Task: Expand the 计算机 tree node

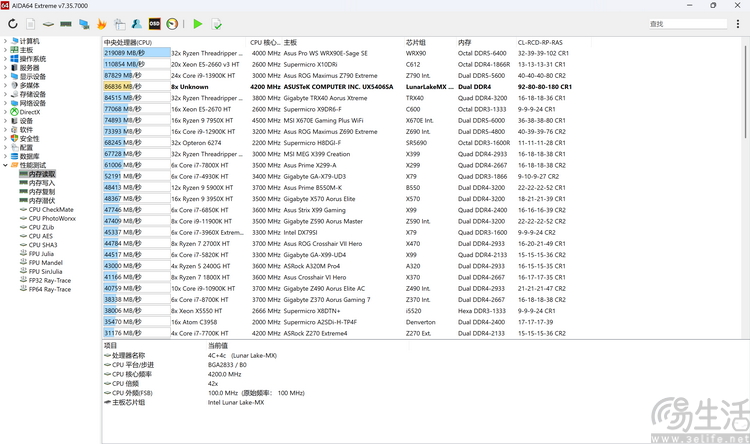Action: pos(5,41)
